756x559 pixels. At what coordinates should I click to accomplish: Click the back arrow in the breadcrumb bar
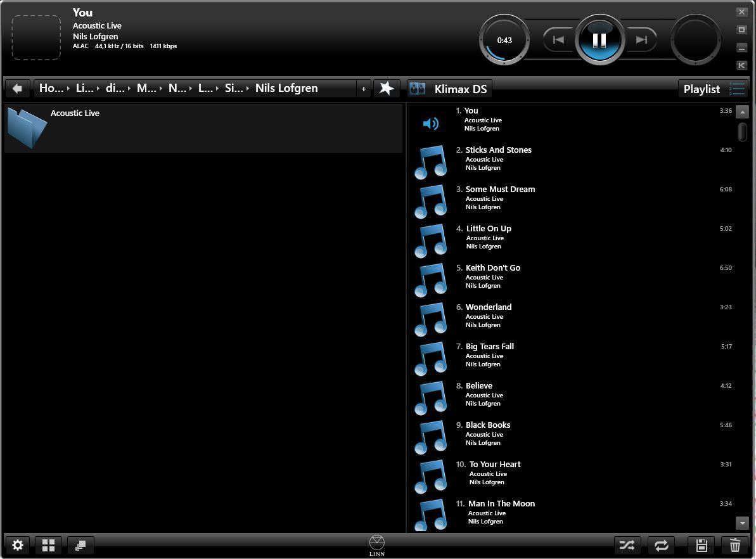tap(18, 89)
